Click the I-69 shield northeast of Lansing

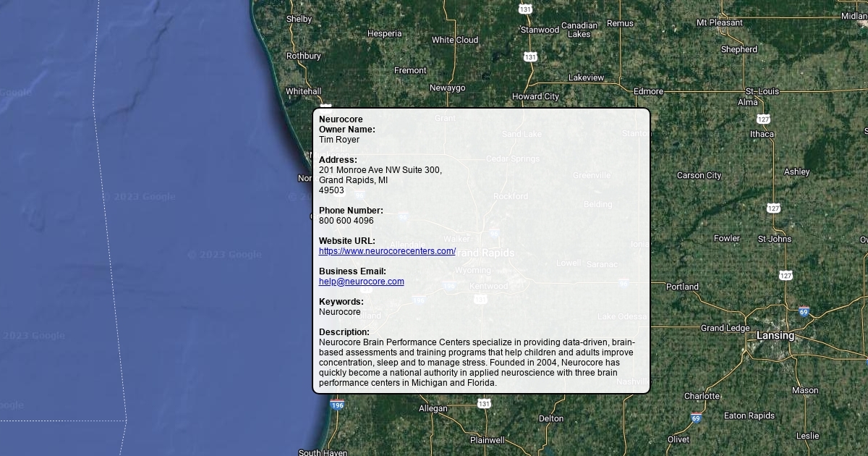[804, 312]
